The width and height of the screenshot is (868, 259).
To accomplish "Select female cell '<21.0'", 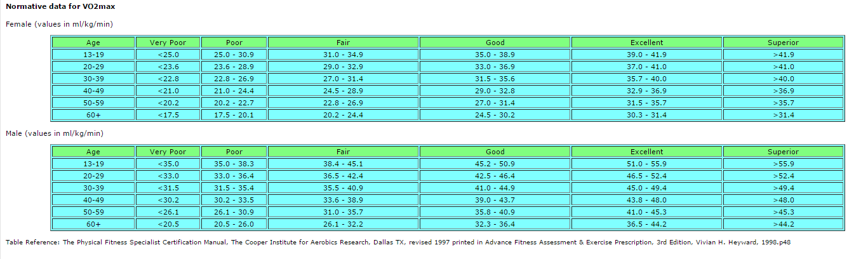I will pos(168,91).
